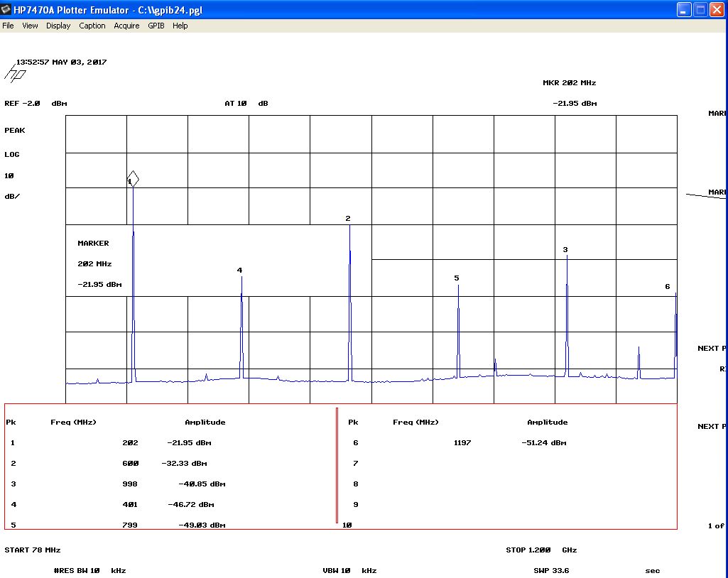Open the Display menu
The image size is (728, 578).
coord(58,26)
